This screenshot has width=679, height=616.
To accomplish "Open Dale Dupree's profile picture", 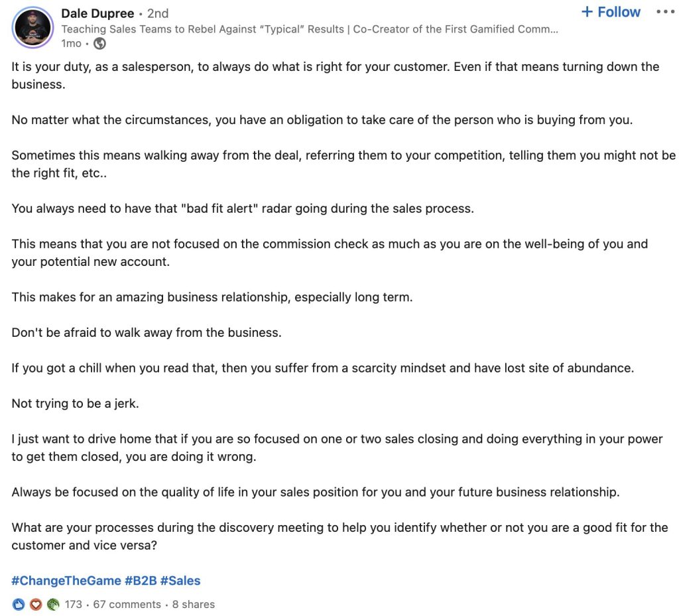I will 32,27.
